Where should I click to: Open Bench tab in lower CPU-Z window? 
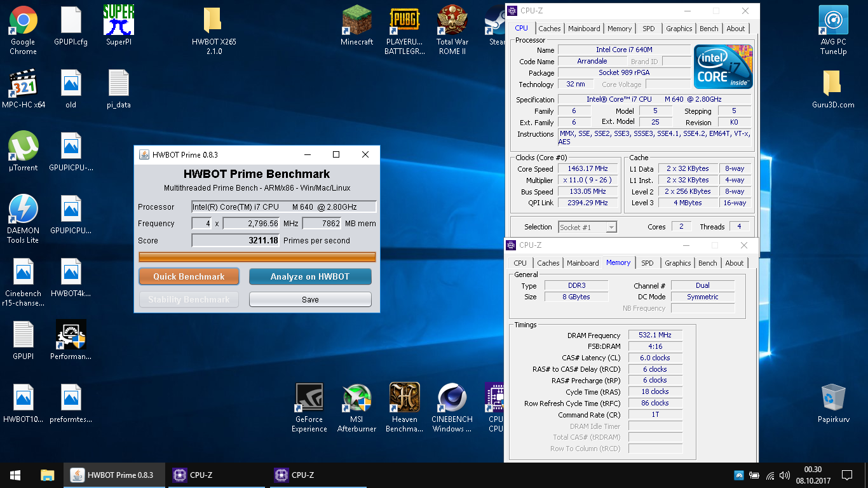pos(708,263)
